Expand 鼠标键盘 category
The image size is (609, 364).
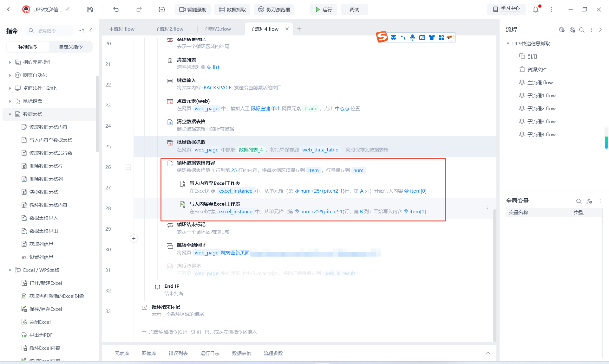[10, 101]
